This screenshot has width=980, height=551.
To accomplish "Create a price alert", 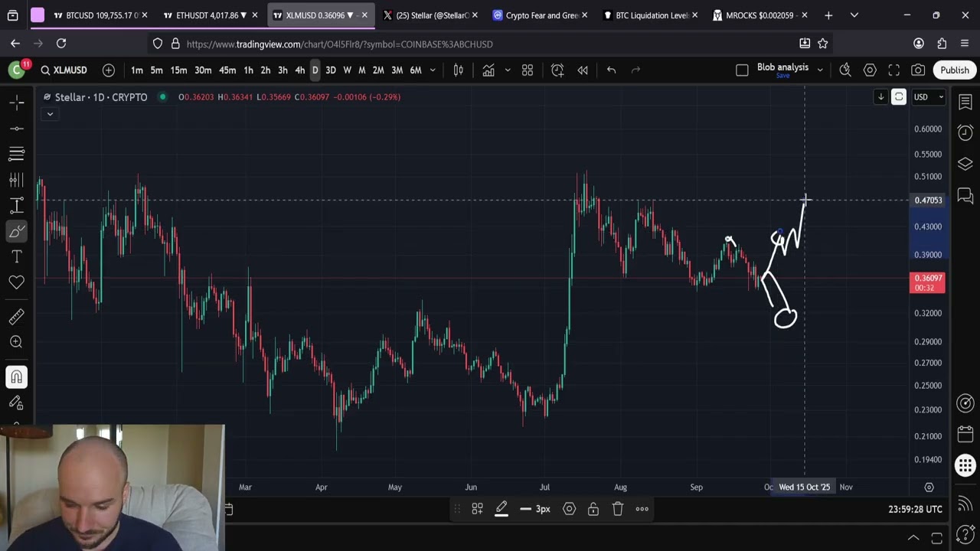I will coord(557,70).
